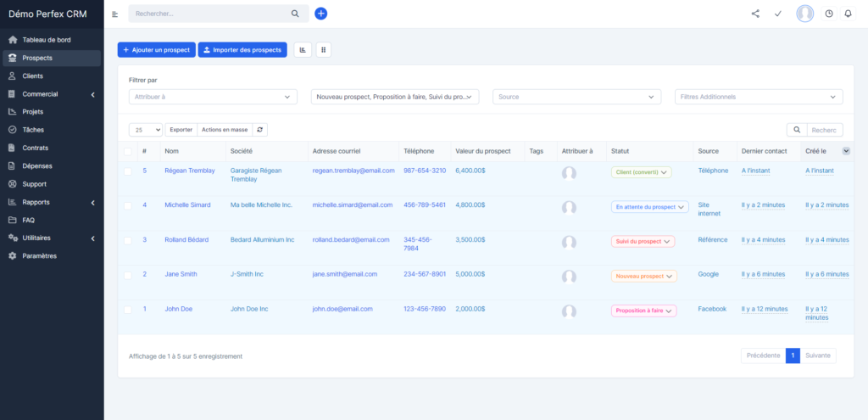Click assignee avatar in John Doe row
Screen dimensions: 868x420
pos(569,311)
